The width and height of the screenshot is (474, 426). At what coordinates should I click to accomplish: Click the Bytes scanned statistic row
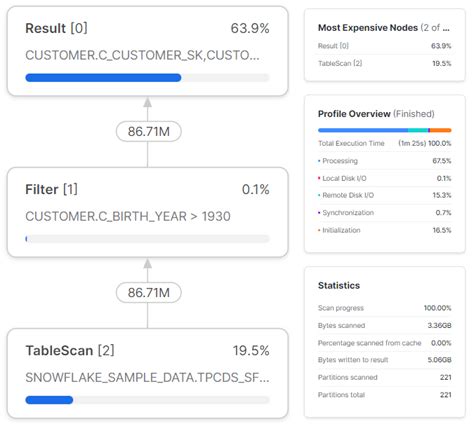tap(384, 325)
